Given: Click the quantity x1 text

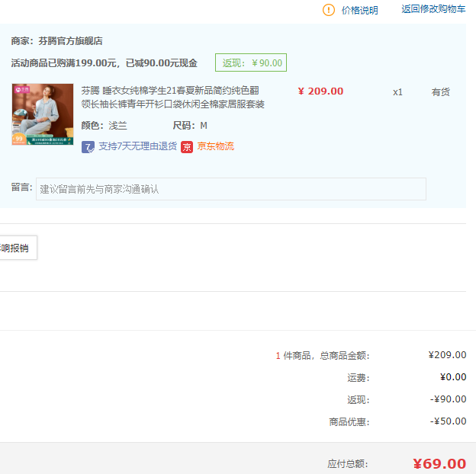Looking at the screenshot, I should click(397, 92).
